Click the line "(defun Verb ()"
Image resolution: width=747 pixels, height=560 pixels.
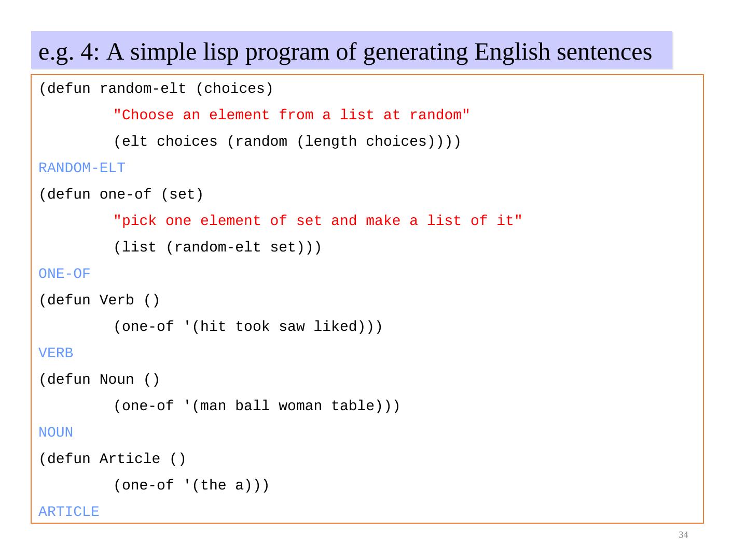(100, 301)
